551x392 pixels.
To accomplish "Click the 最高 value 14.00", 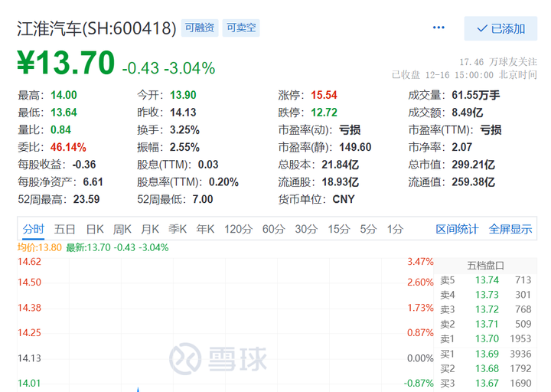I will coord(64,95).
